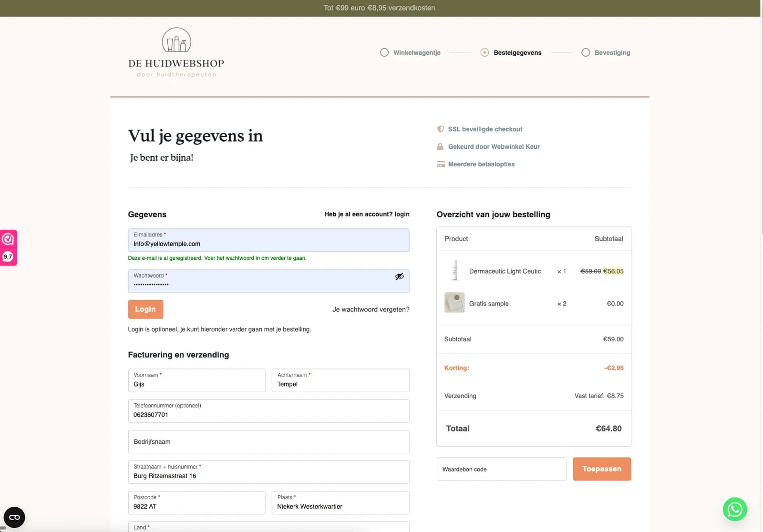This screenshot has height=532, width=763.
Task: Open the Gratis sample thumbnail
Action: (x=454, y=303)
